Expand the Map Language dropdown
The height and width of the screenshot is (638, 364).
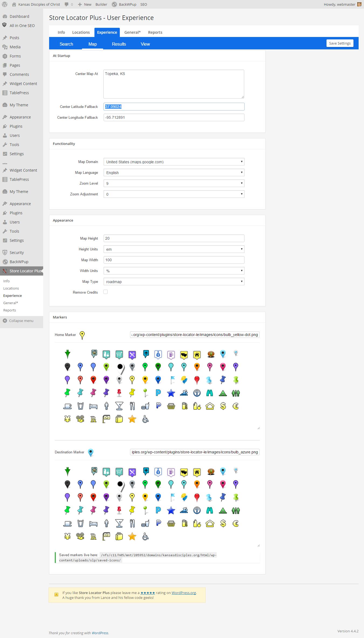174,172
